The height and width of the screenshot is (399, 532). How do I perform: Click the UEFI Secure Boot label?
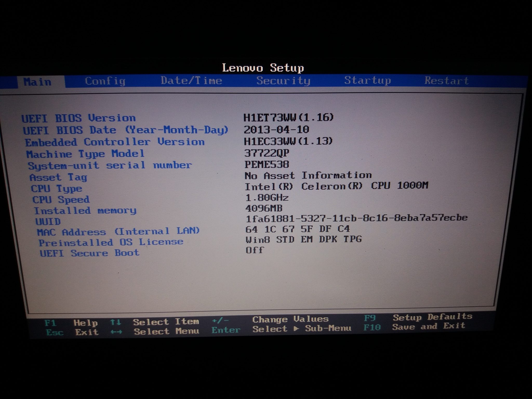[90, 253]
